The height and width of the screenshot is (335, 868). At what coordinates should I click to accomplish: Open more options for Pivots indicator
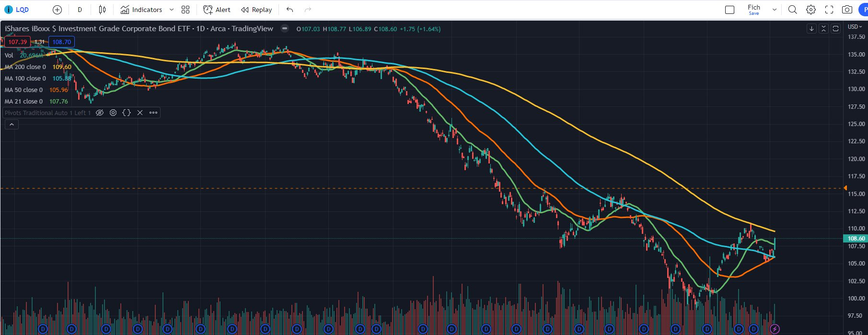click(153, 113)
